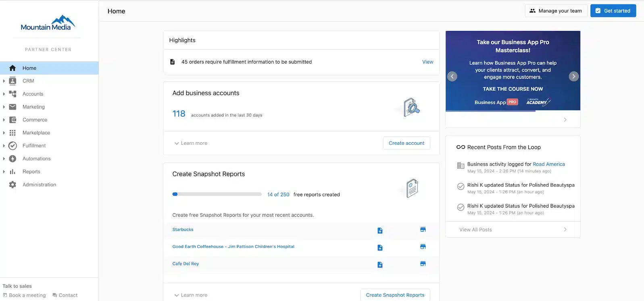Click the Accounts hierarchy icon

click(13, 94)
